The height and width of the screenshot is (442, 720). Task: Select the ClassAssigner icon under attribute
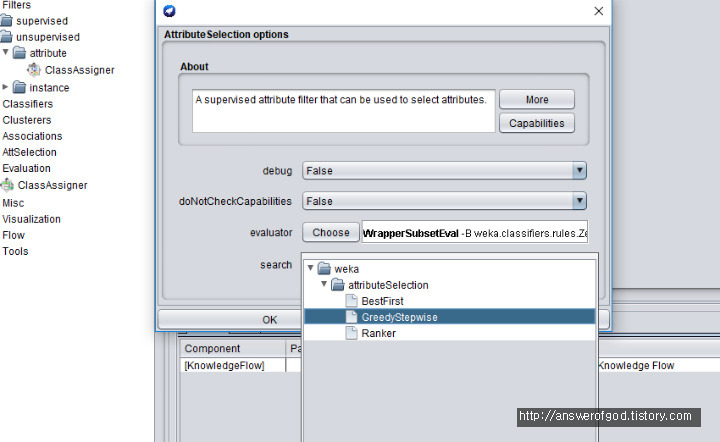[34, 70]
